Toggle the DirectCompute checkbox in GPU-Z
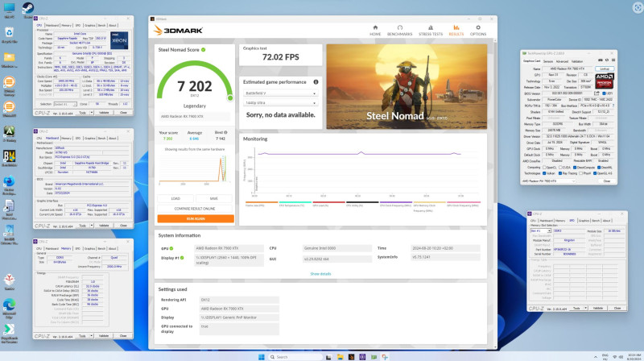 coord(575,168)
